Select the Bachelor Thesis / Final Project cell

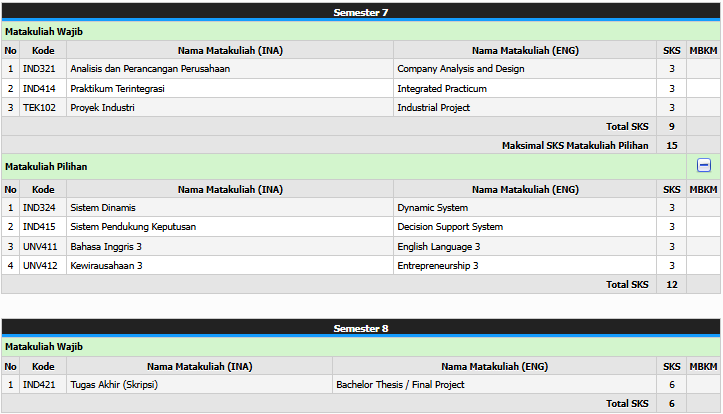coord(400,384)
